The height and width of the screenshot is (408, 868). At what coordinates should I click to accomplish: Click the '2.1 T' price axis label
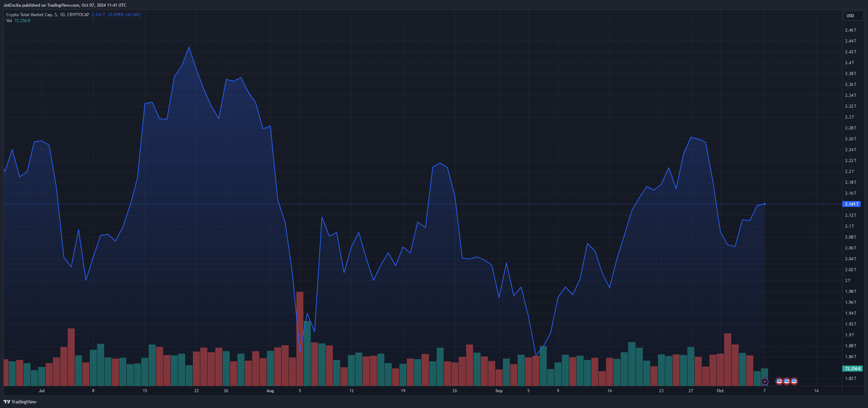(849, 226)
